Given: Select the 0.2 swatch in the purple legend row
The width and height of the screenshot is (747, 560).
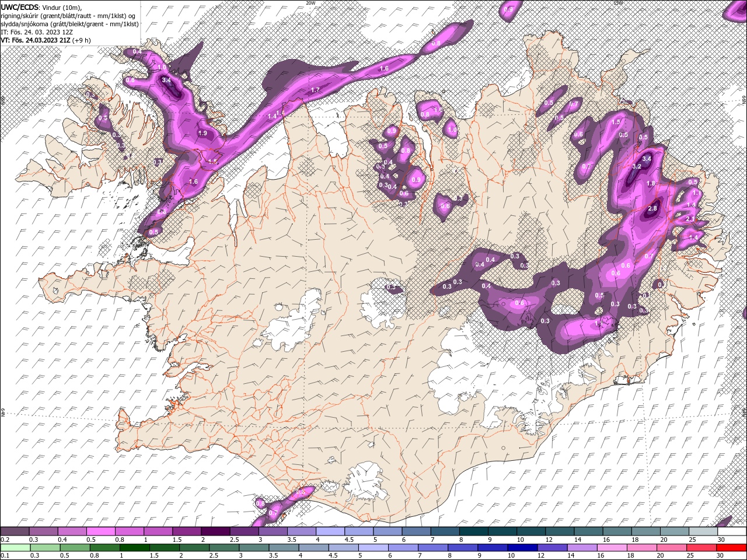Looking at the screenshot, I should pyautogui.click(x=15, y=531).
